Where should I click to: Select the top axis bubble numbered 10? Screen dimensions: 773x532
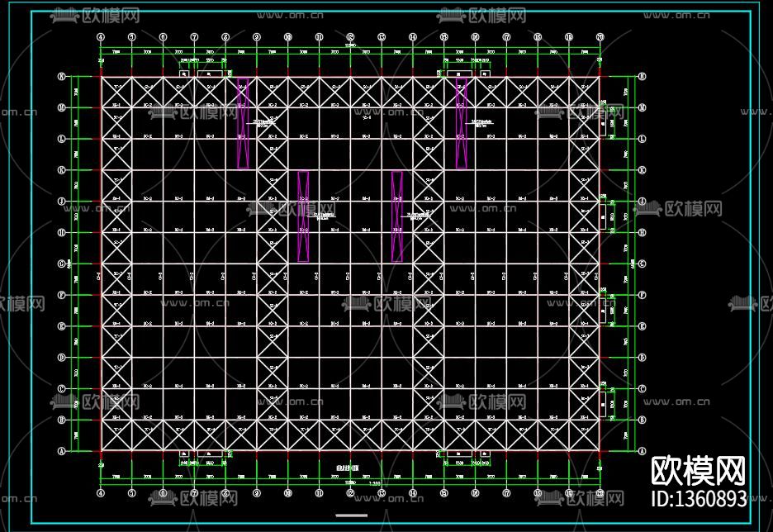pos(288,37)
